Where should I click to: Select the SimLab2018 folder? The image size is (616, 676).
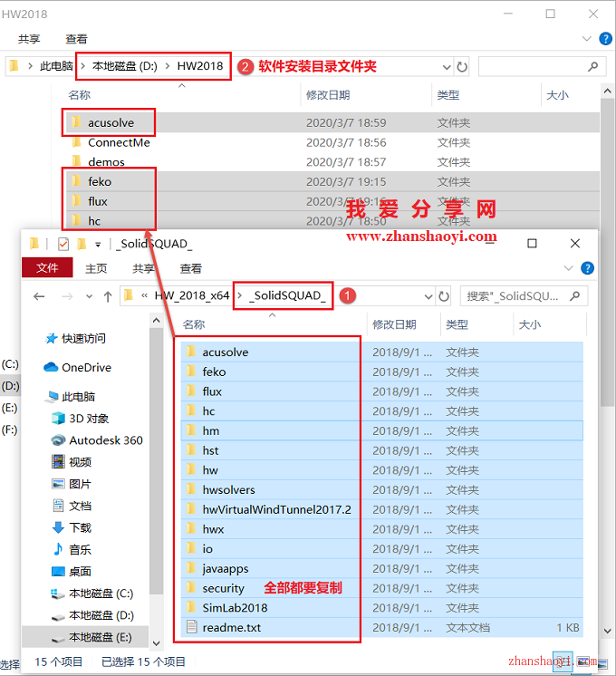(382, 608)
